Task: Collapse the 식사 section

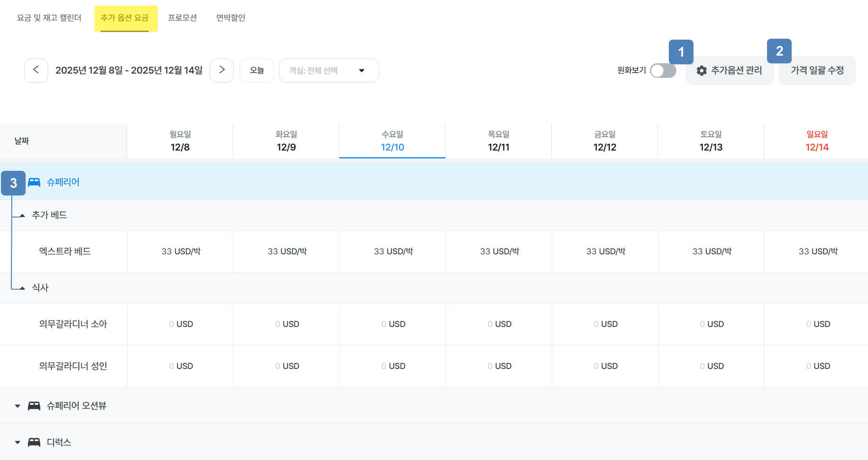Action: 22,288
